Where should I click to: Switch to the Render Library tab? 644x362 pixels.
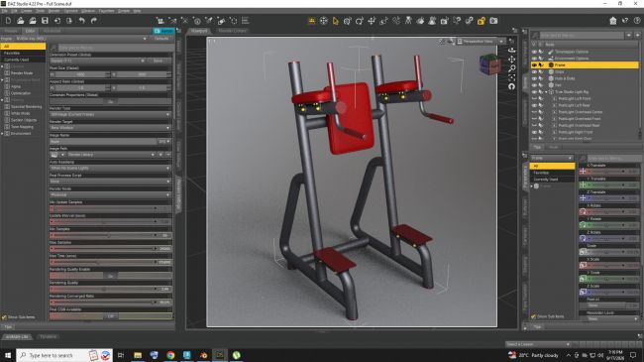(232, 31)
